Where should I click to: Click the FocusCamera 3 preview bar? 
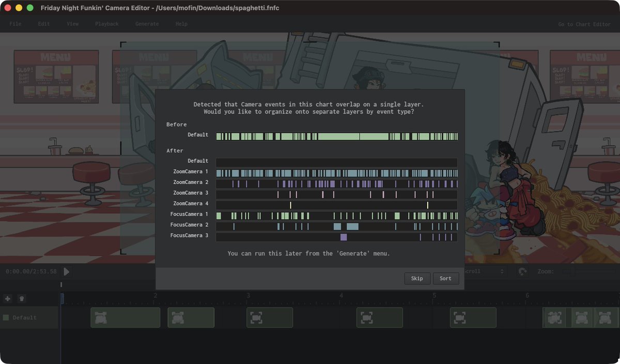click(x=336, y=237)
